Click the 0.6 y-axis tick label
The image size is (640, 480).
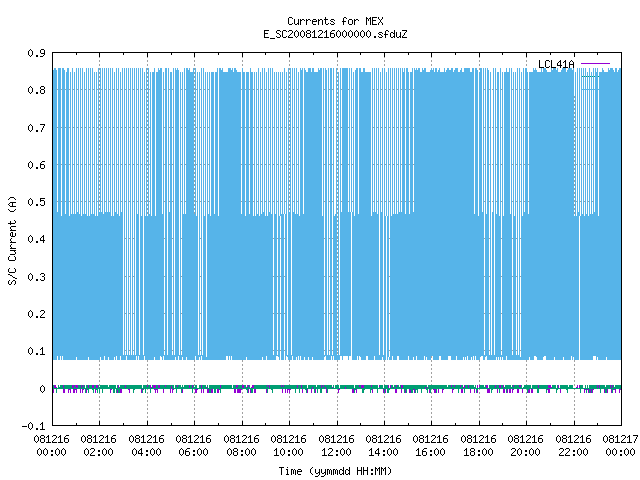coord(36,165)
